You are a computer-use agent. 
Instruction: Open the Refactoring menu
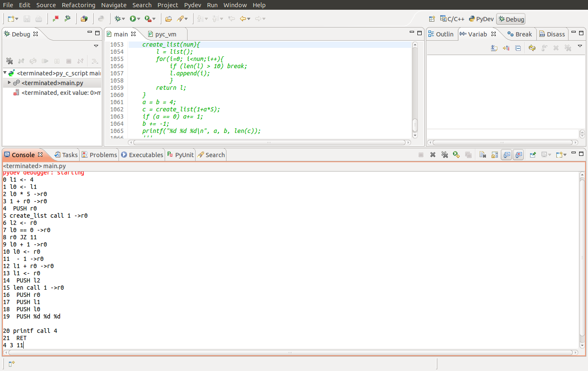78,5
